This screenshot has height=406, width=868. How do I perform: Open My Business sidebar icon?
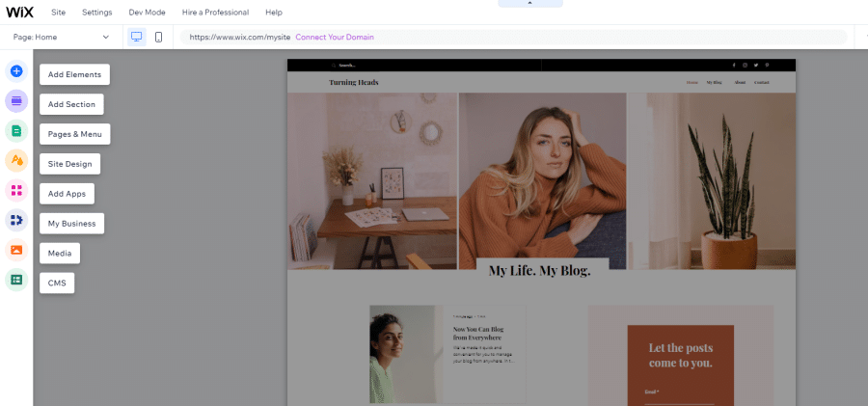pyautogui.click(x=16, y=221)
